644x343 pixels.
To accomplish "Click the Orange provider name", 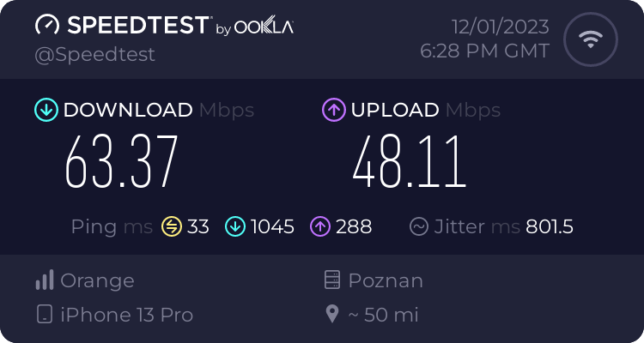I will [98, 280].
